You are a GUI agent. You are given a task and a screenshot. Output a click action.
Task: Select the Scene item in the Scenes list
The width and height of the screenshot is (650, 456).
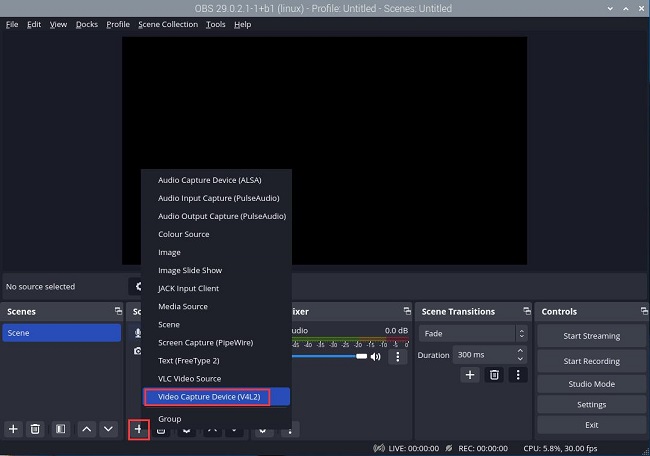point(61,333)
